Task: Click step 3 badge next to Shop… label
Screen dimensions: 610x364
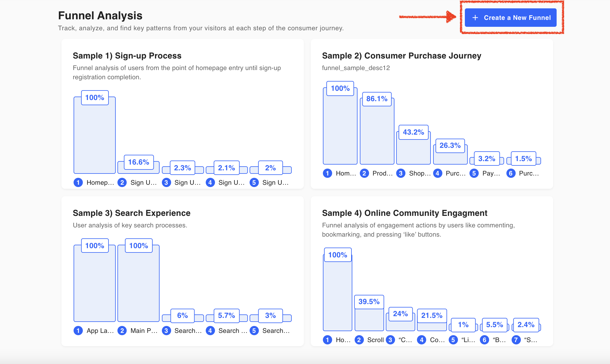Action: click(x=401, y=173)
